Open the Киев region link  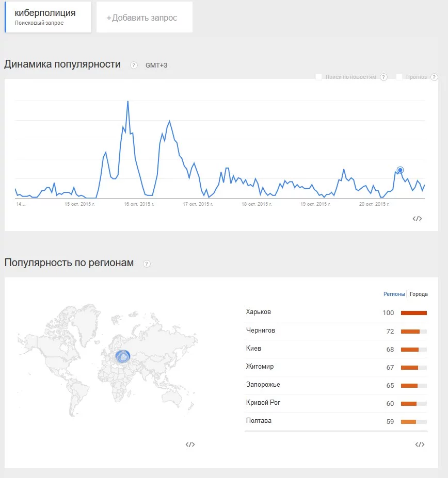[254, 349]
